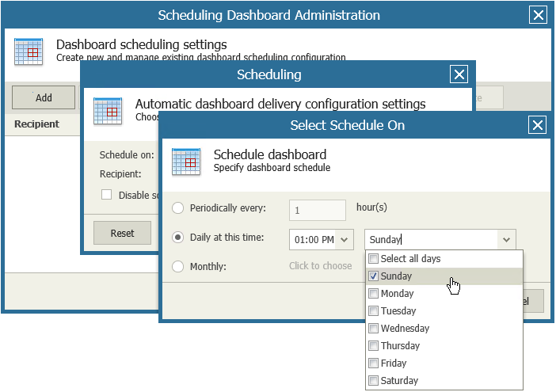Tick the Wednesday checkbox
The width and height of the screenshot is (556, 392).
[x=374, y=329]
